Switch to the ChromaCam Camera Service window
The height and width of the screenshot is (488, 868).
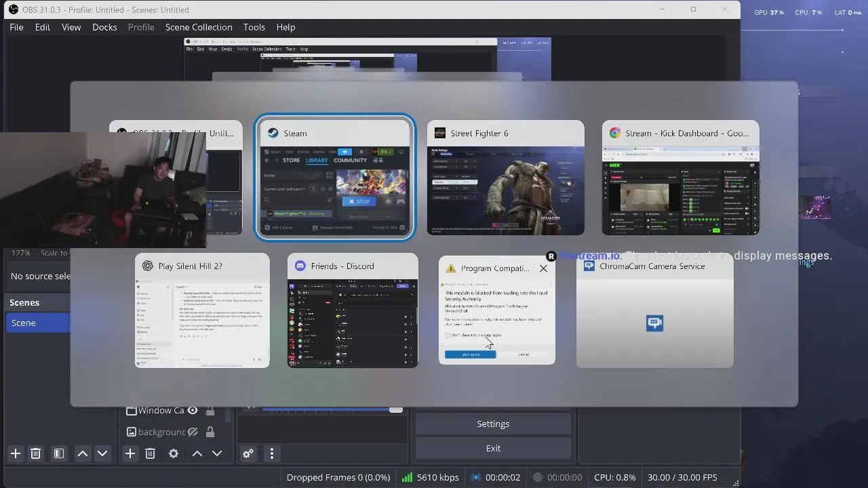coord(655,310)
